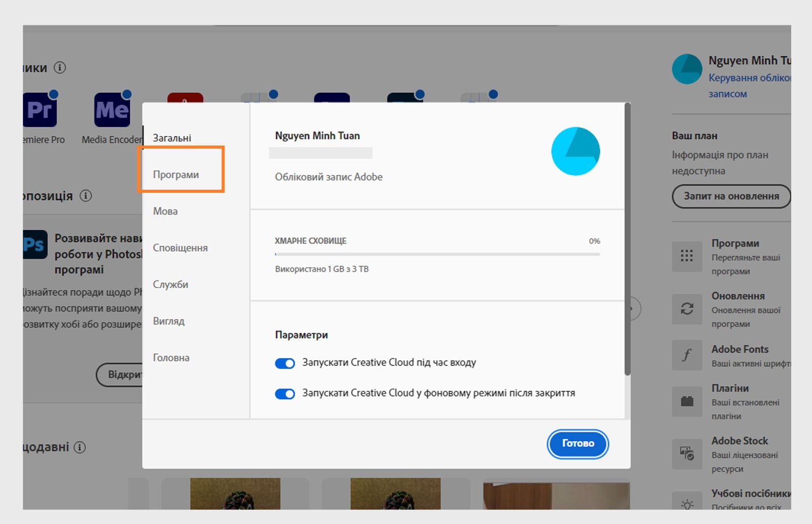Turn off Creative Cloud background mode after closing

click(285, 393)
